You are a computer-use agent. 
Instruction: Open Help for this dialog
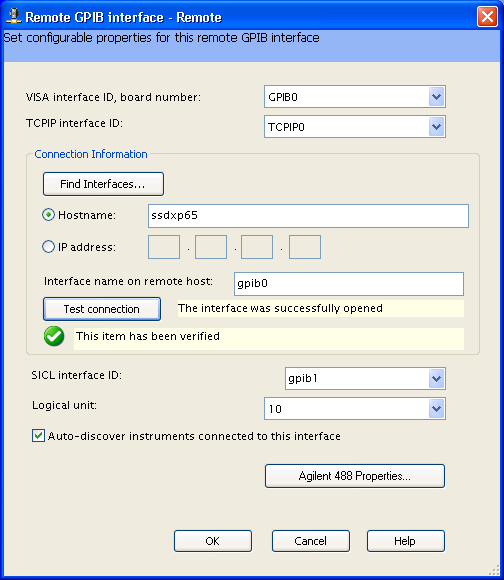coord(406,541)
